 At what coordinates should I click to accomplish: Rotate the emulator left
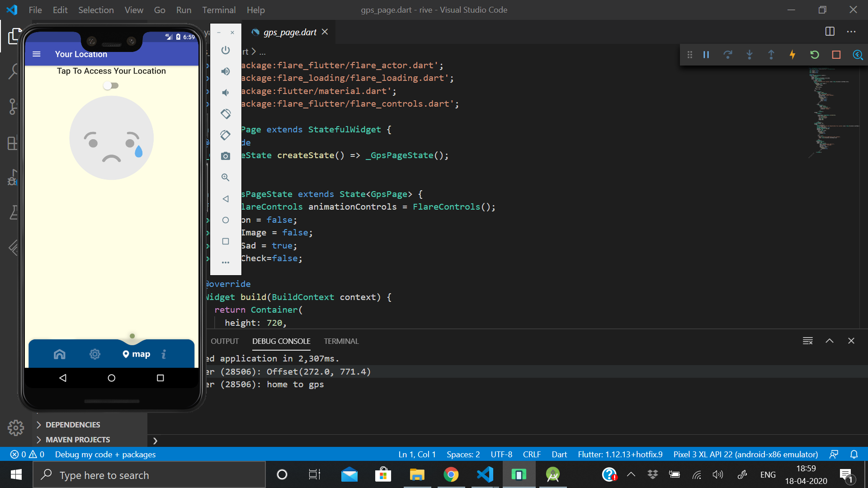[226, 114]
